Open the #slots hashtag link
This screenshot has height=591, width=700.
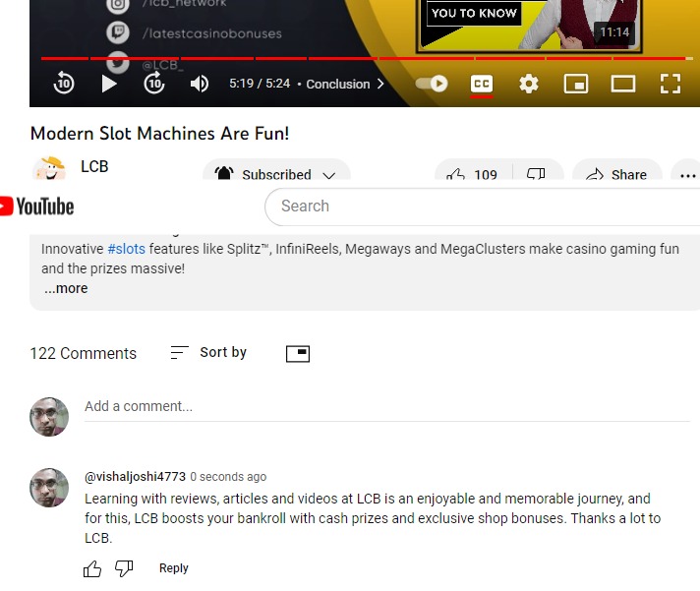pyautogui.click(x=127, y=249)
